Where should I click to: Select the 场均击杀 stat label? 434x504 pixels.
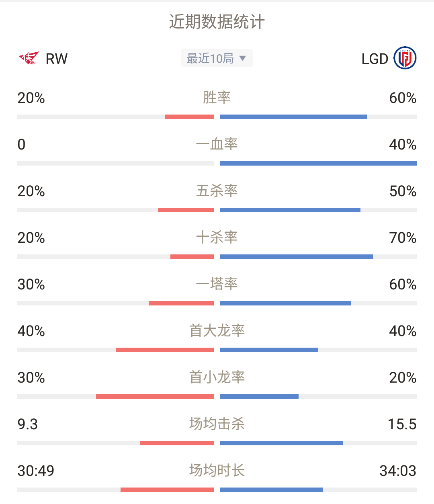click(x=217, y=424)
